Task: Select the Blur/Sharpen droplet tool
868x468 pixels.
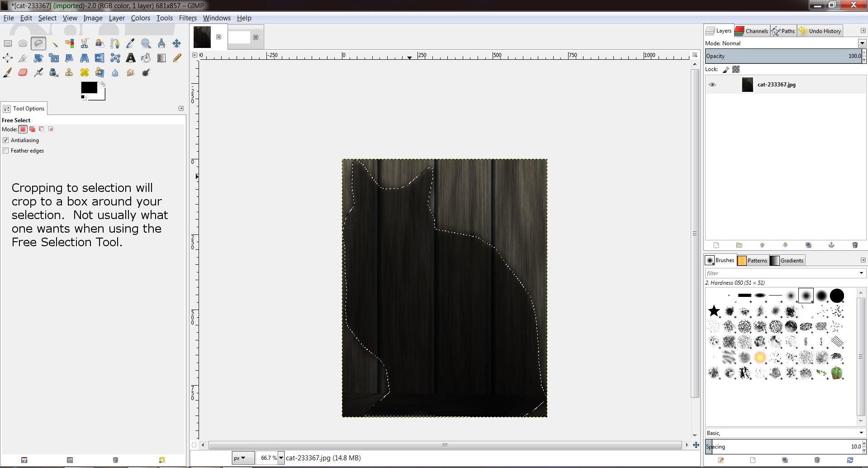Action: click(x=115, y=72)
